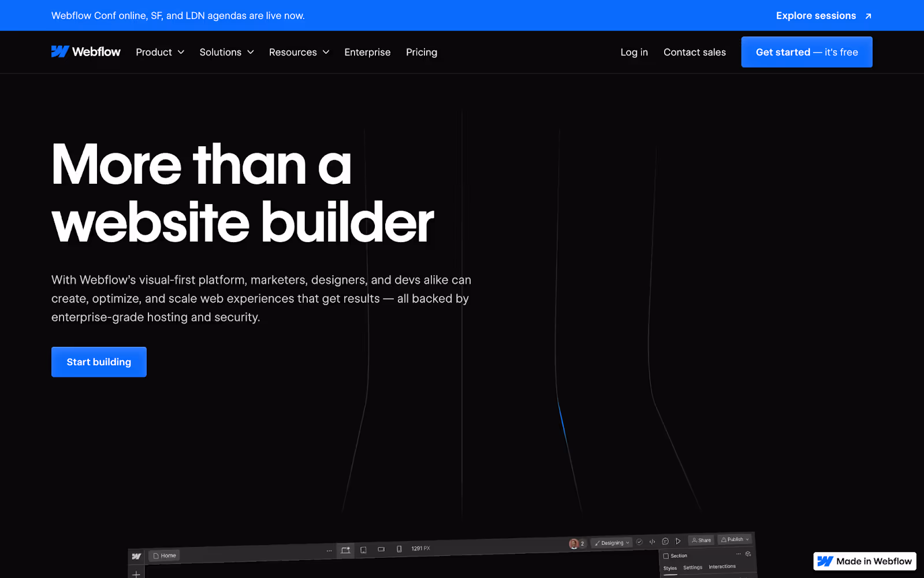Click the Webflow Conf announcement text
The image size is (924, 578).
(178, 16)
